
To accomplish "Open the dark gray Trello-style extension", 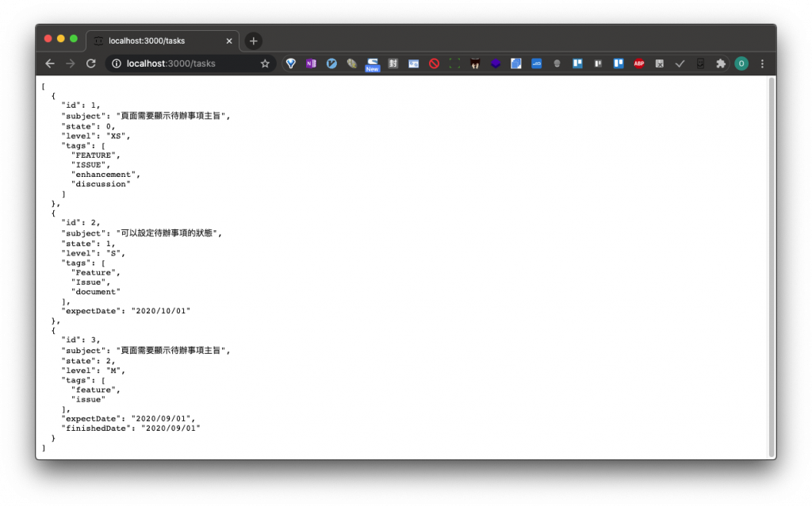I will tap(598, 63).
